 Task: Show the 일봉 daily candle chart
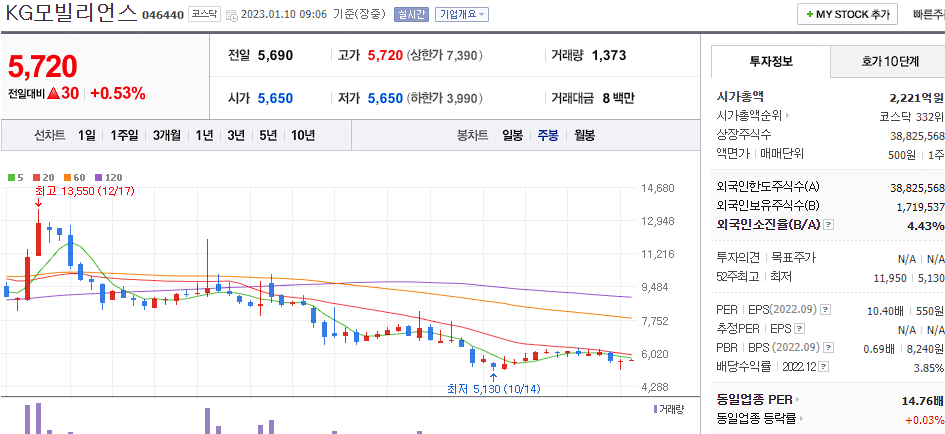pos(513,136)
